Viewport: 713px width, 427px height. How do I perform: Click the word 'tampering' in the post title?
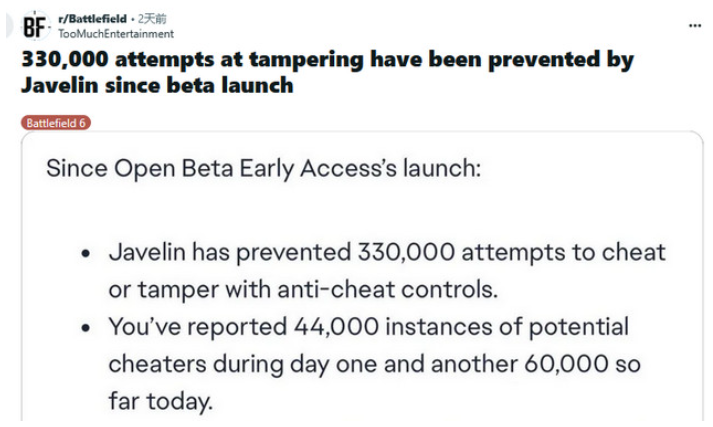point(306,60)
